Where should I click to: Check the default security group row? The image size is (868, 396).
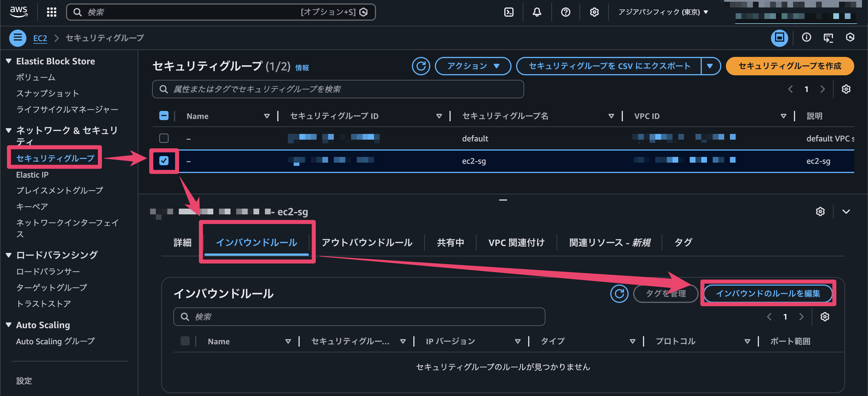tap(164, 138)
